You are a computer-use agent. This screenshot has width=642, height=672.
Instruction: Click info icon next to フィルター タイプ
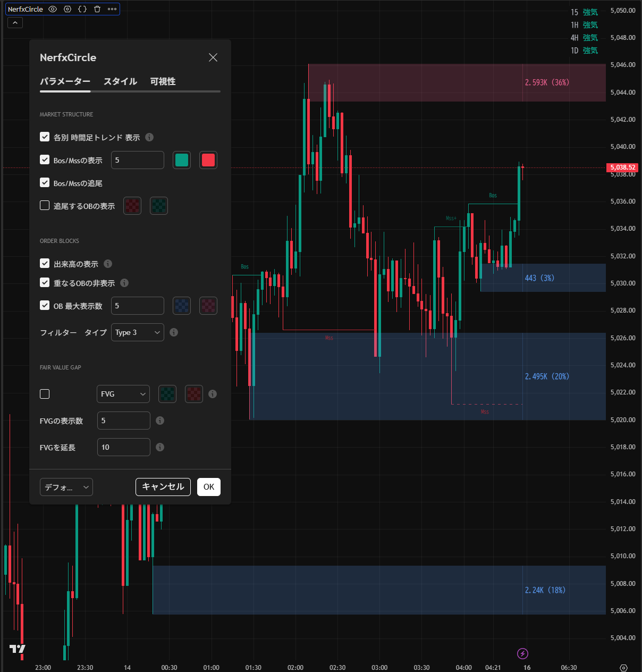click(x=174, y=332)
